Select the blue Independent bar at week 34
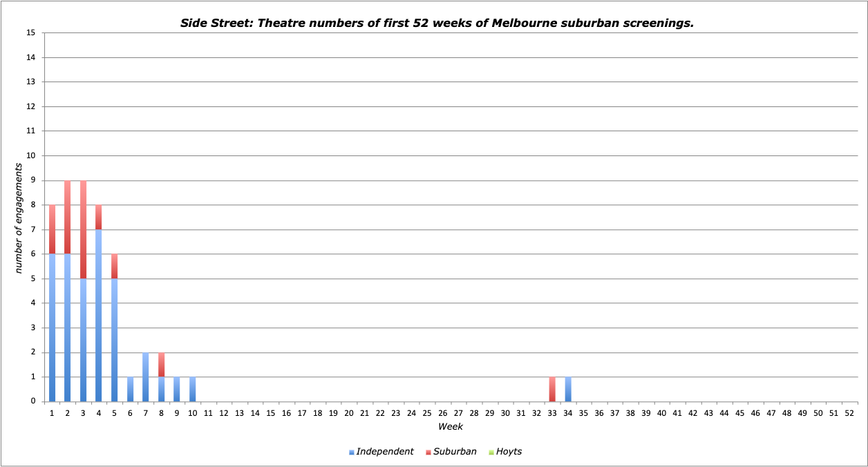 coord(567,389)
